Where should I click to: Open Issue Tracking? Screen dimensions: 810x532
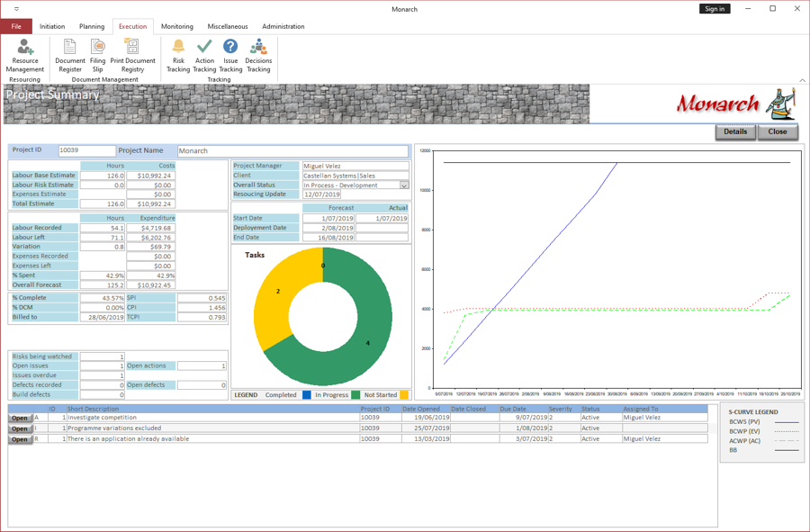coord(230,56)
